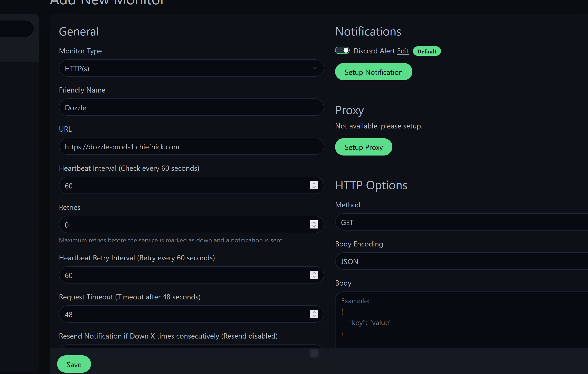This screenshot has width=588, height=374.
Task: Click the URL field with the chiefnick address
Action: click(x=191, y=146)
